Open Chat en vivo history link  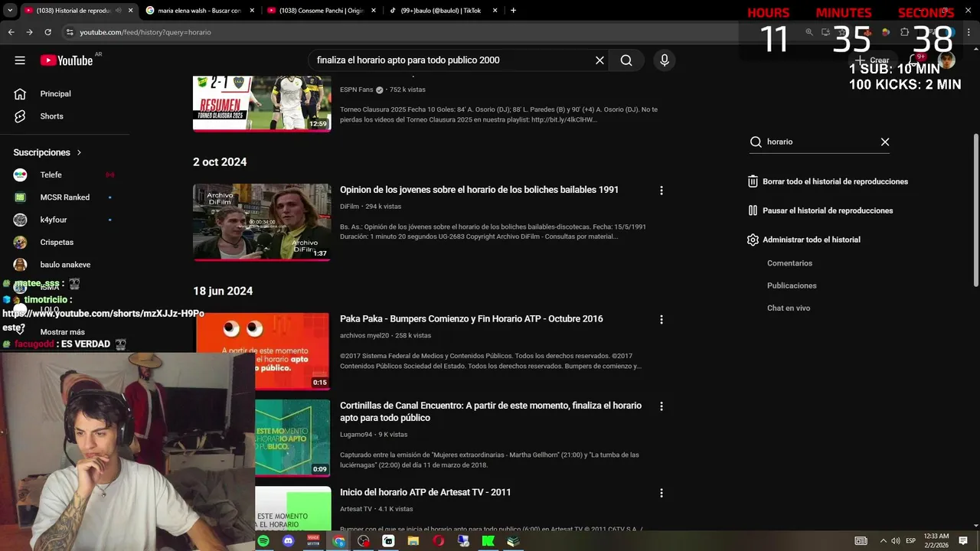(789, 308)
